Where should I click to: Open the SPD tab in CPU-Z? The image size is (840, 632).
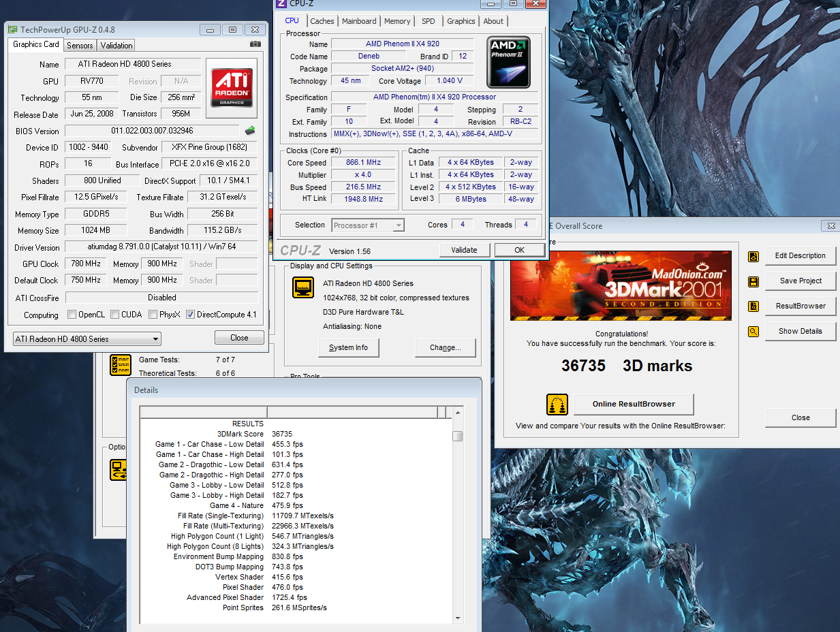(429, 21)
